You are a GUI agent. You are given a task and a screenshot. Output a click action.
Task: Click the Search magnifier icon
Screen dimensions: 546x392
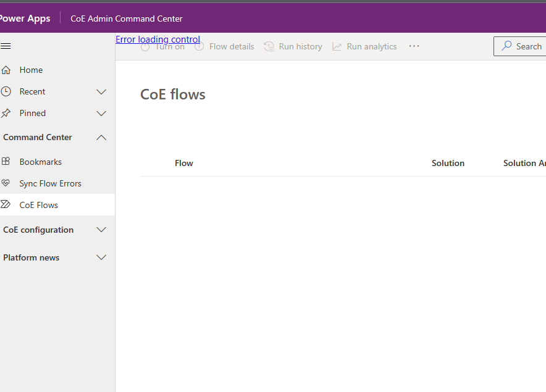pos(506,46)
